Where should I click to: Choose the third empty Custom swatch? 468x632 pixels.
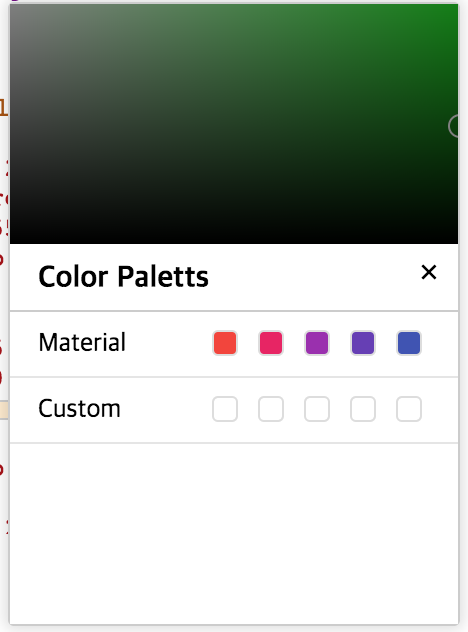(317, 409)
